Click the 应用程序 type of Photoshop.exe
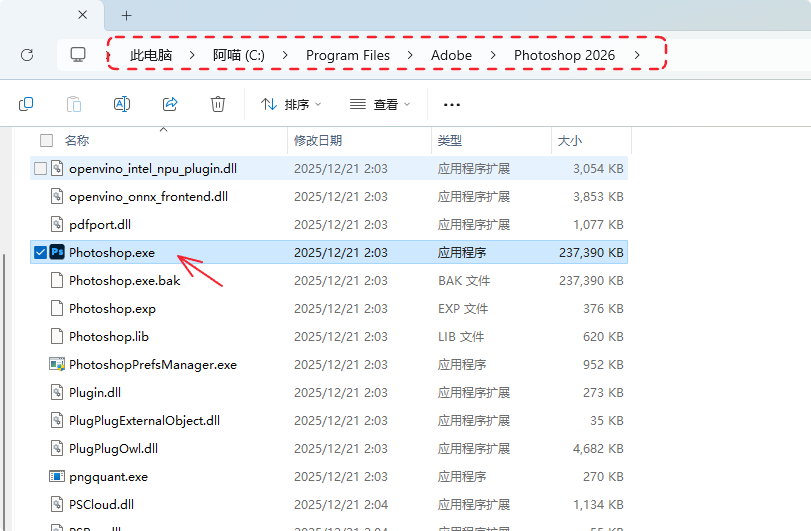 tap(462, 252)
